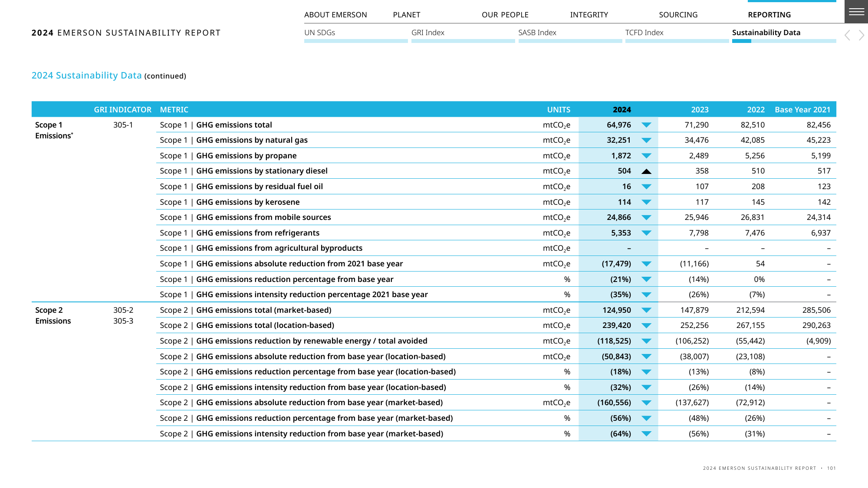Select GHG emissions from agricultural byproducts label
This screenshot has height=488, width=868.
click(261, 248)
